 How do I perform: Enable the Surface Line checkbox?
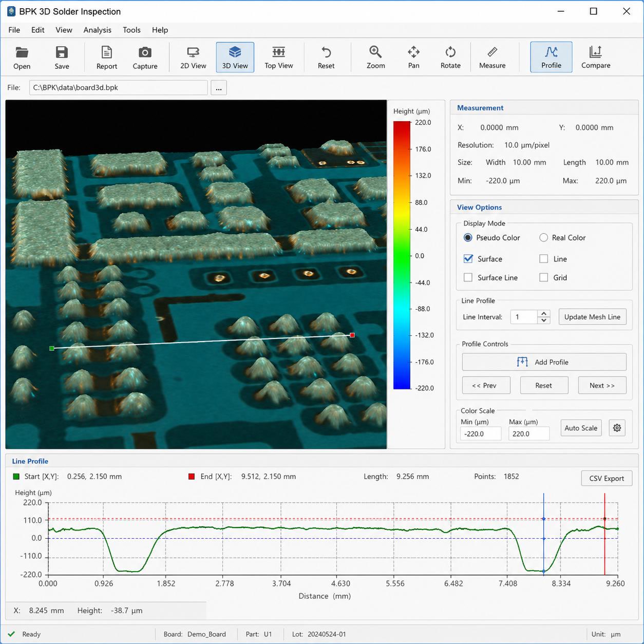(x=468, y=277)
